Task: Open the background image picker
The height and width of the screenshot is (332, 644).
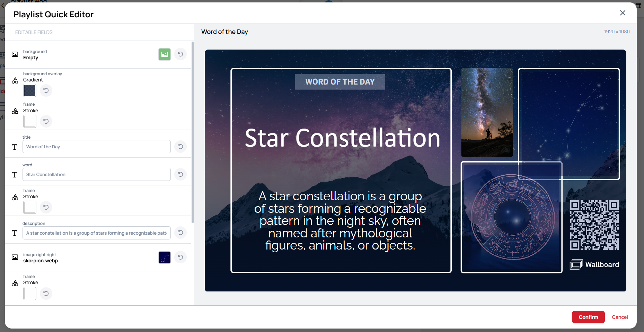Action: coord(164,54)
